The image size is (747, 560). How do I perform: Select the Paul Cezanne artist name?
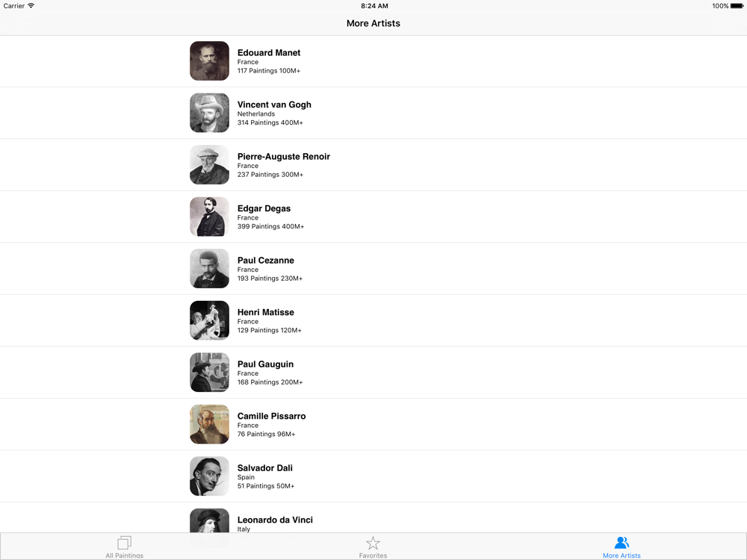(x=266, y=261)
